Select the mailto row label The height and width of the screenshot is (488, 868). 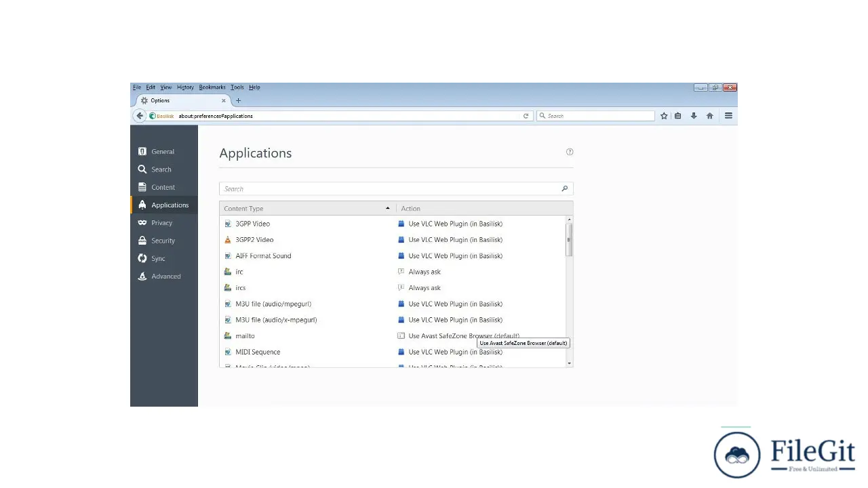tap(245, 336)
